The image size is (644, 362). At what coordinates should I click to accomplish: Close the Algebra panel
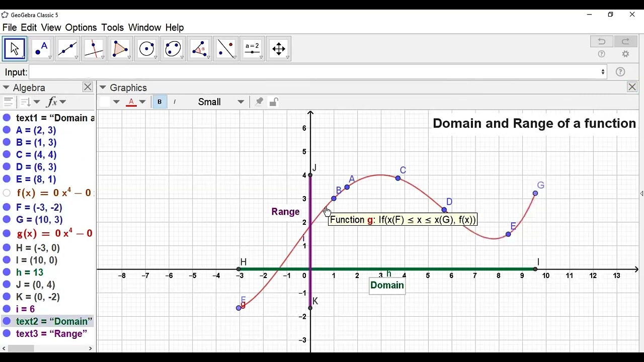coord(88,87)
